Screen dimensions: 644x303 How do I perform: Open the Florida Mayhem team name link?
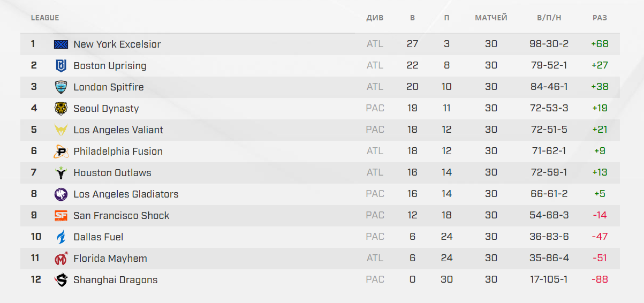[x=110, y=259]
